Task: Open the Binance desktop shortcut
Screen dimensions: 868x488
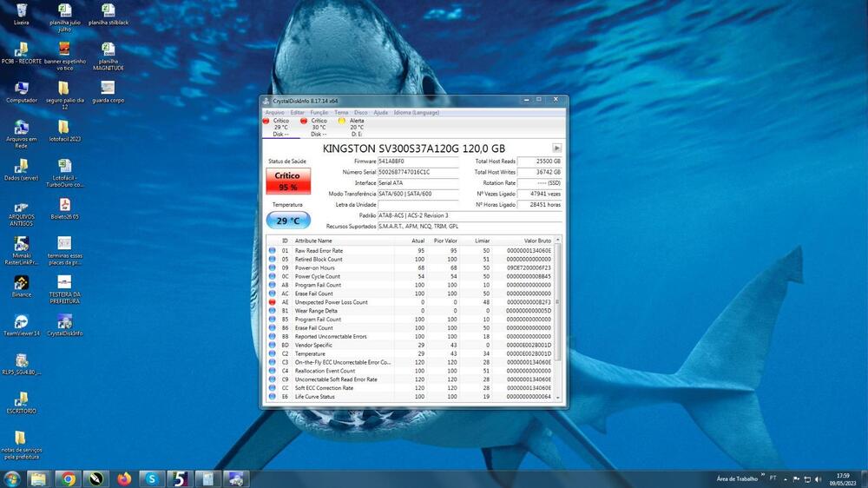Action: pos(21,284)
